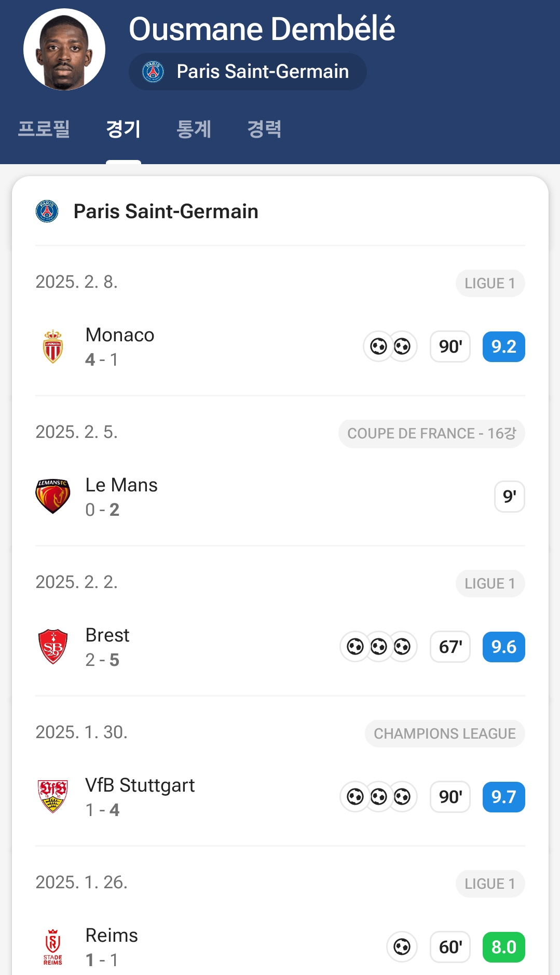Open the 통계 tab
The height and width of the screenshot is (975, 560).
point(194,129)
